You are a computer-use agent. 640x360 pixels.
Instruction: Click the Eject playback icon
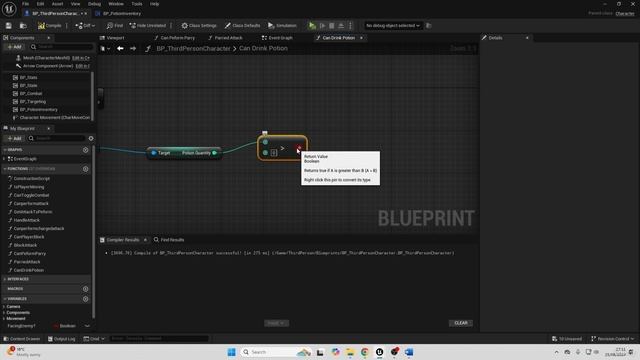tap(341, 26)
